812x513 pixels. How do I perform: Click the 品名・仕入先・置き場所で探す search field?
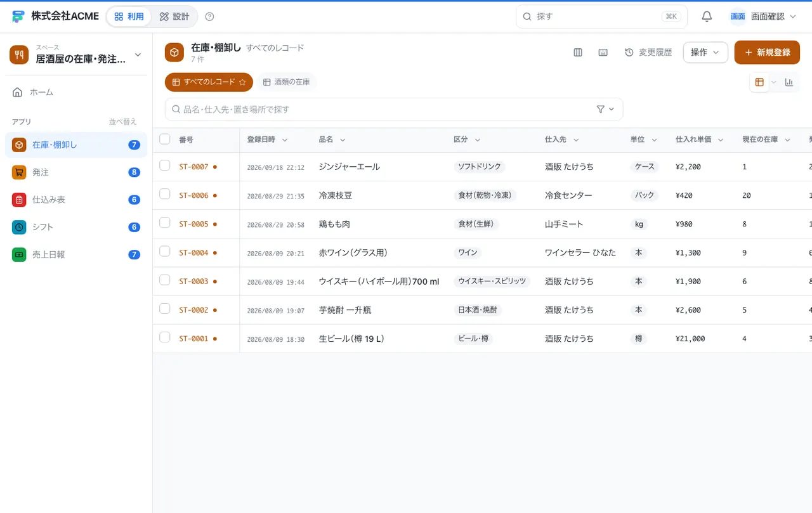pyautogui.click(x=394, y=109)
